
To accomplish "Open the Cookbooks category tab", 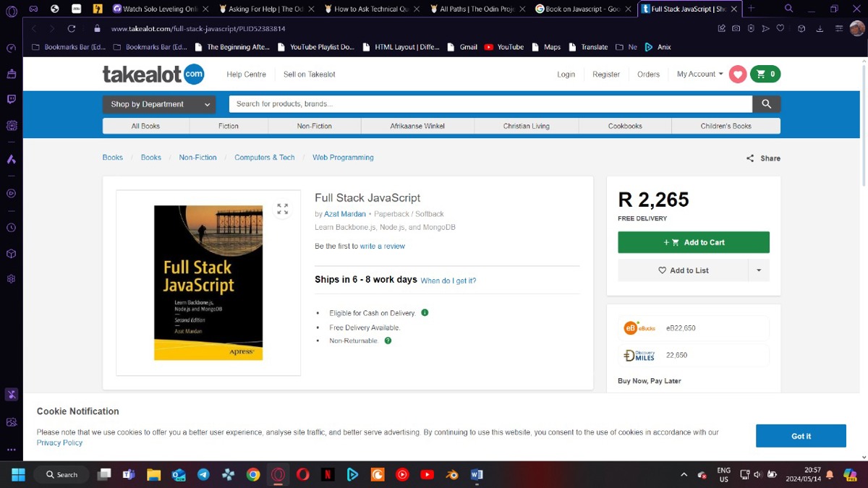I will pyautogui.click(x=625, y=126).
